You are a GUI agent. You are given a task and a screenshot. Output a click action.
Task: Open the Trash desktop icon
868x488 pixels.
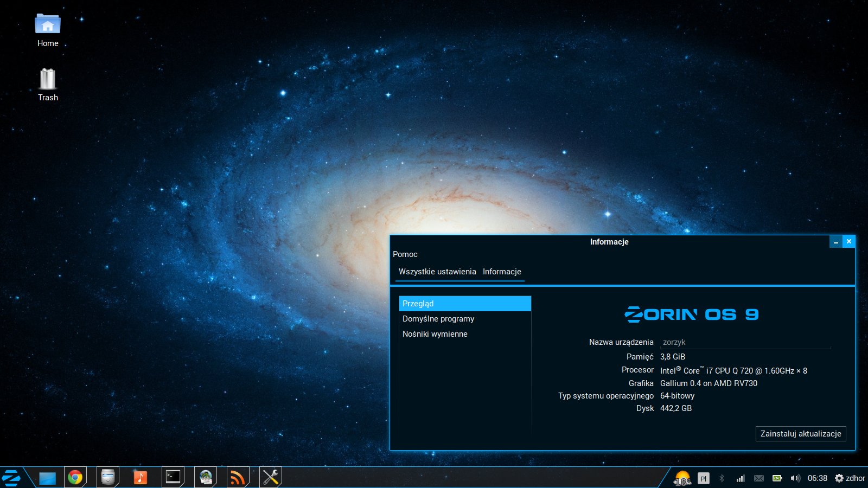48,85
